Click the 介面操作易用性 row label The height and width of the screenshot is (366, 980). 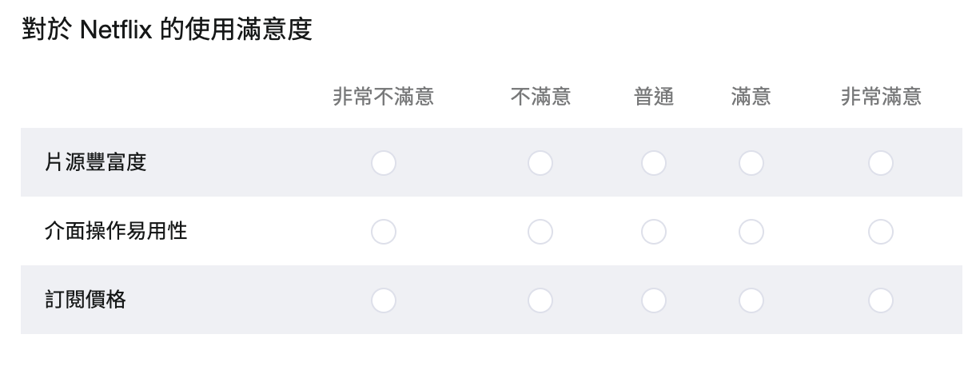[116, 232]
